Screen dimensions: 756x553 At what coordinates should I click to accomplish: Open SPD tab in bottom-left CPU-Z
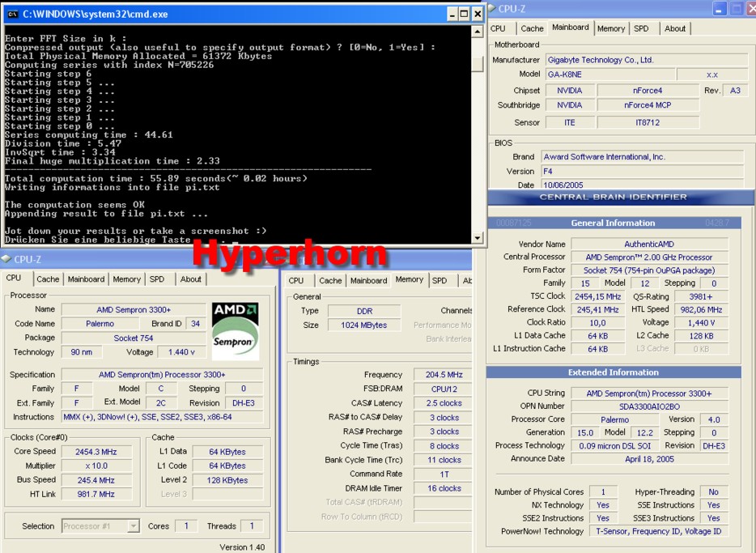[157, 279]
